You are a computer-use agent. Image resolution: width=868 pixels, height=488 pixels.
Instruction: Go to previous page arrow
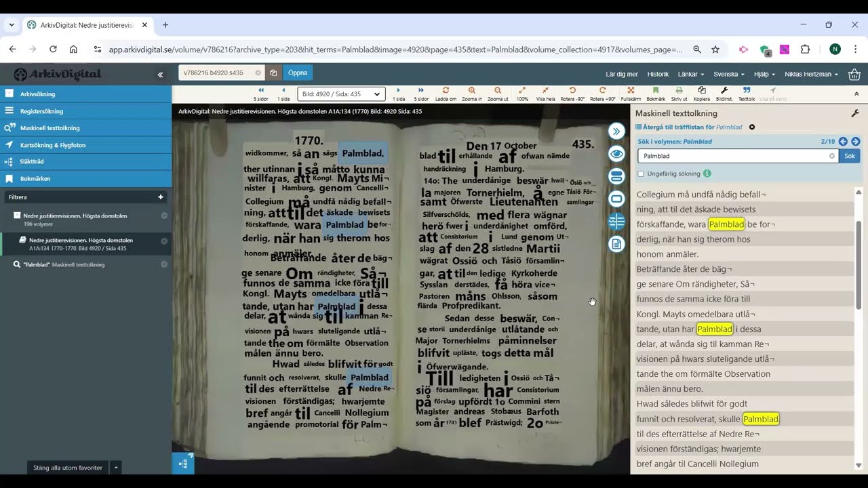click(x=283, y=94)
